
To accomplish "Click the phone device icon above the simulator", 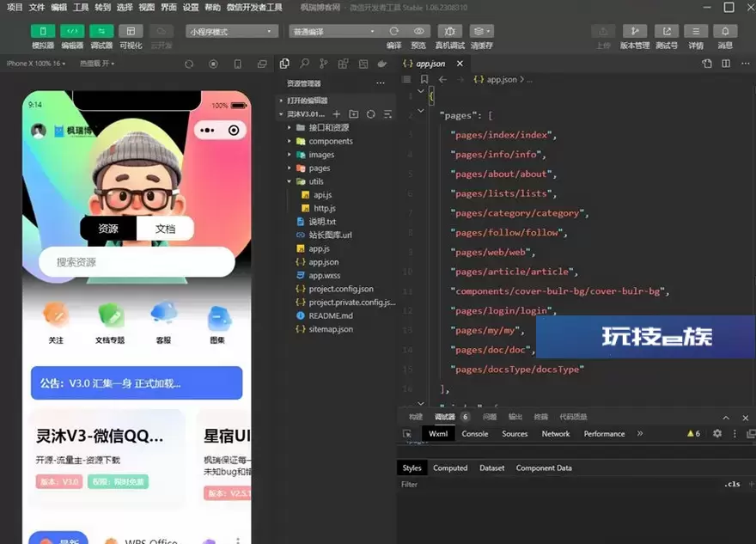I will tap(238, 64).
